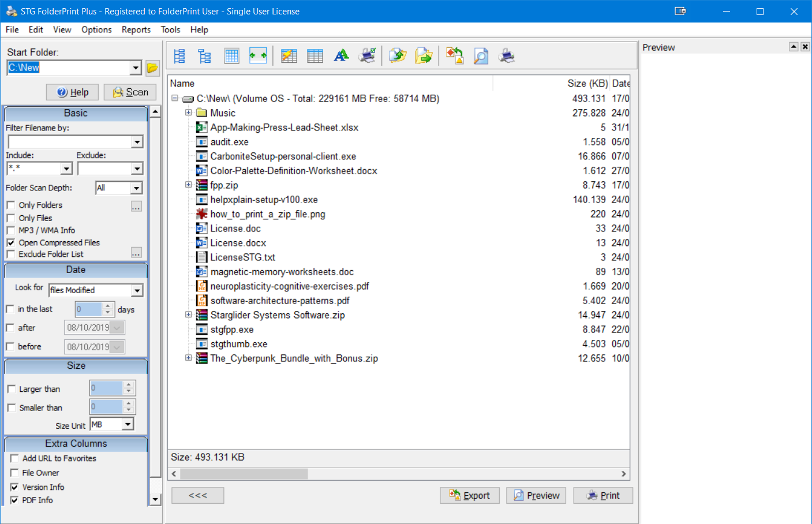
Task: Click the horizontal scrollbar thumb under file list
Action: click(x=244, y=474)
